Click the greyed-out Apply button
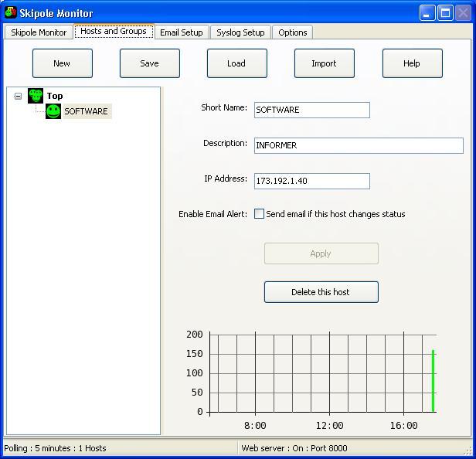Screen dimensions: 476x459 [x=321, y=253]
